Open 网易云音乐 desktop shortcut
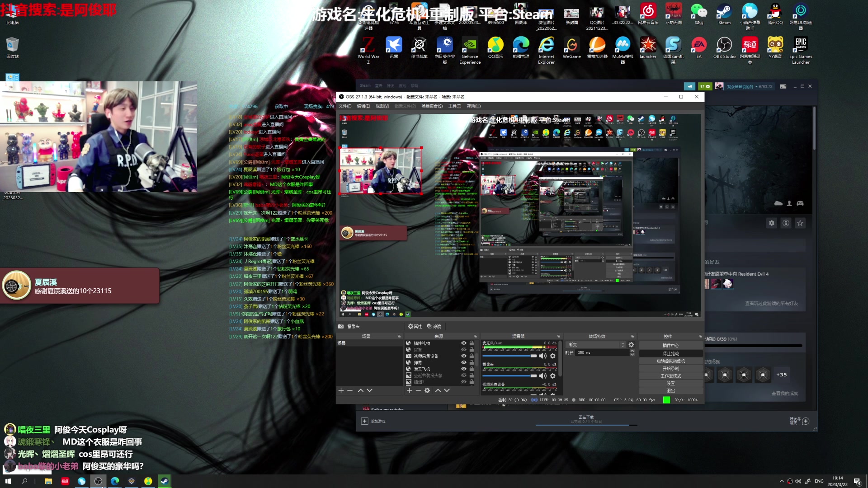Viewport: 868px width, 488px height. click(x=648, y=14)
